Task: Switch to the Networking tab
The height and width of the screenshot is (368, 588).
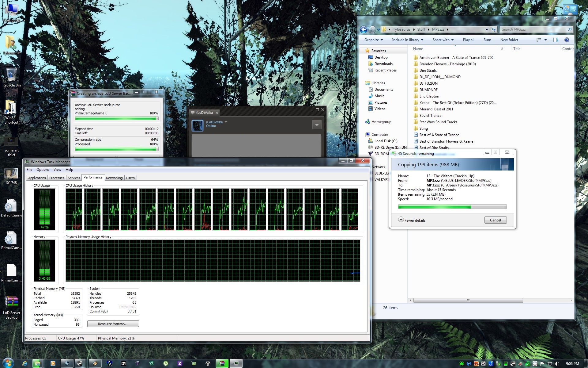Action: (x=114, y=178)
